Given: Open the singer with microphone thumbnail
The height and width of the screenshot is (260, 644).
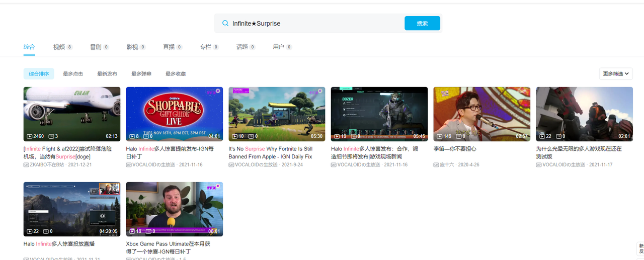Looking at the screenshot, I should 482,114.
